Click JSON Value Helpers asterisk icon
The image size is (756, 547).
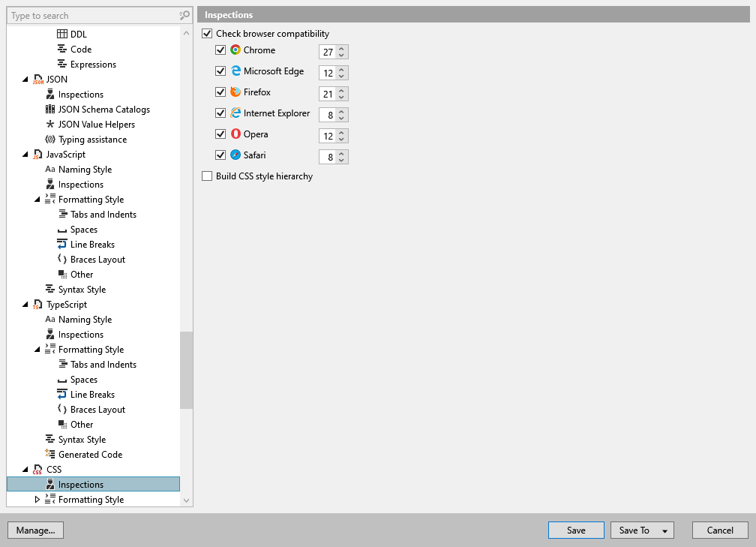(x=50, y=124)
